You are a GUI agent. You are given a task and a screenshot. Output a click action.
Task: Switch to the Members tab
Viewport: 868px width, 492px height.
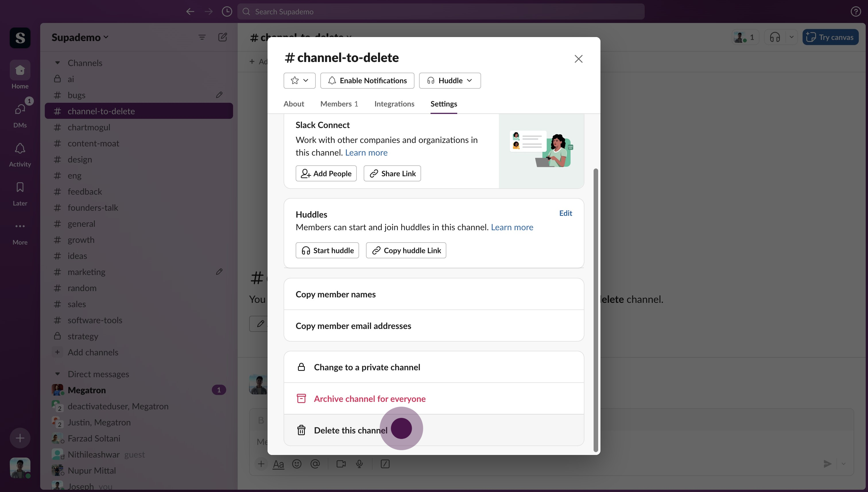[x=339, y=104]
